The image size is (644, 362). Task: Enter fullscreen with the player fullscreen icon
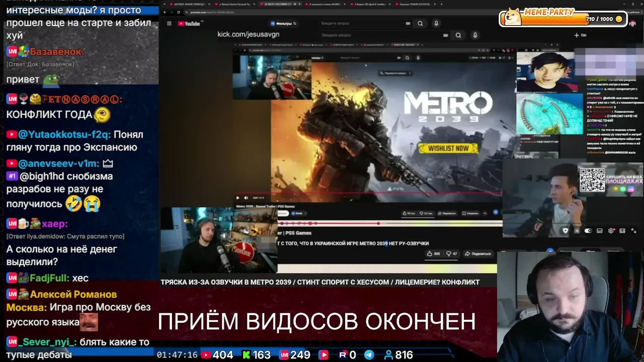coord(633,231)
